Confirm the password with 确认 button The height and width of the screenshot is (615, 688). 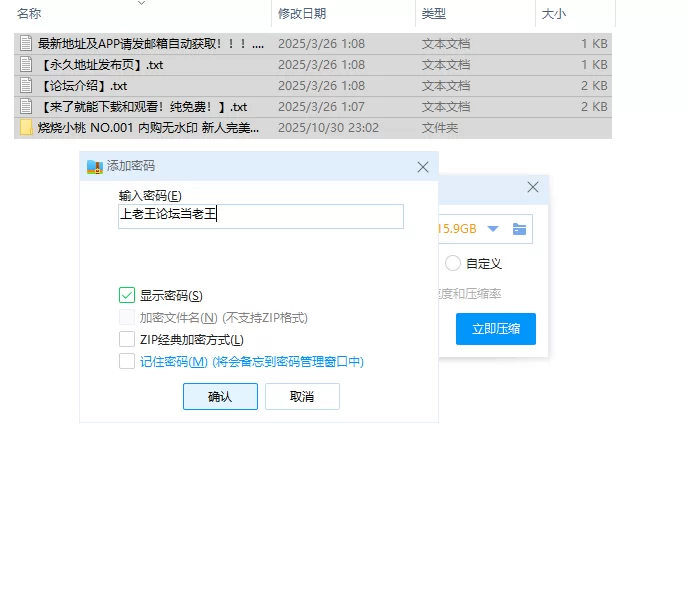click(220, 397)
